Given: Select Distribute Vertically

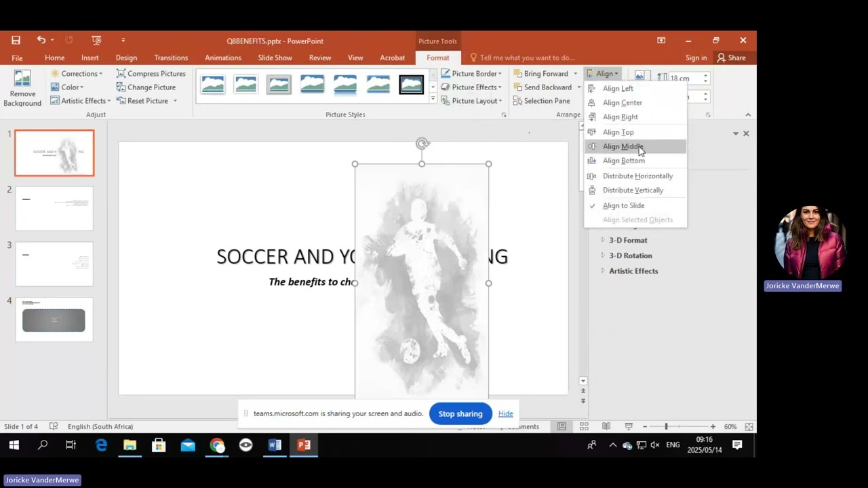Looking at the screenshot, I should click(635, 190).
